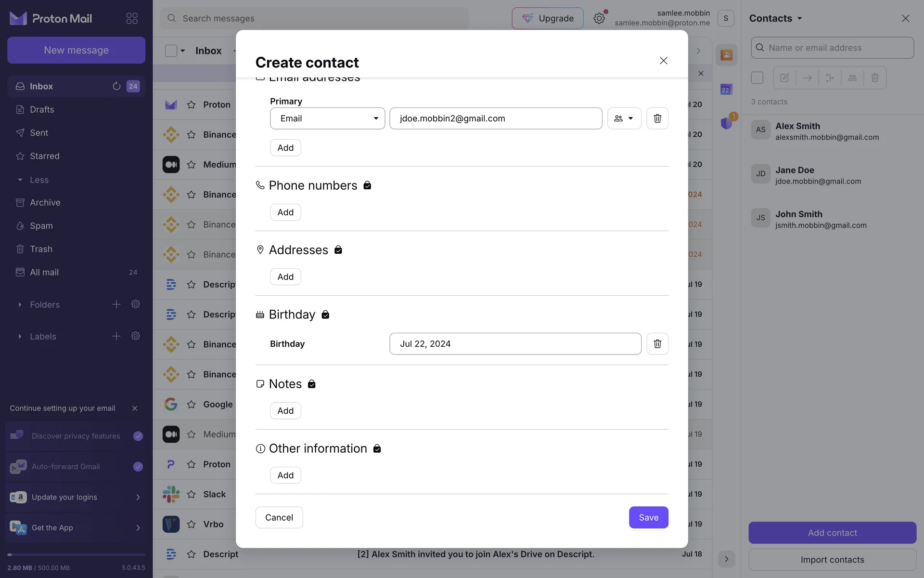Open the contact group dropdown beside email
The image size is (924, 578).
(x=624, y=118)
